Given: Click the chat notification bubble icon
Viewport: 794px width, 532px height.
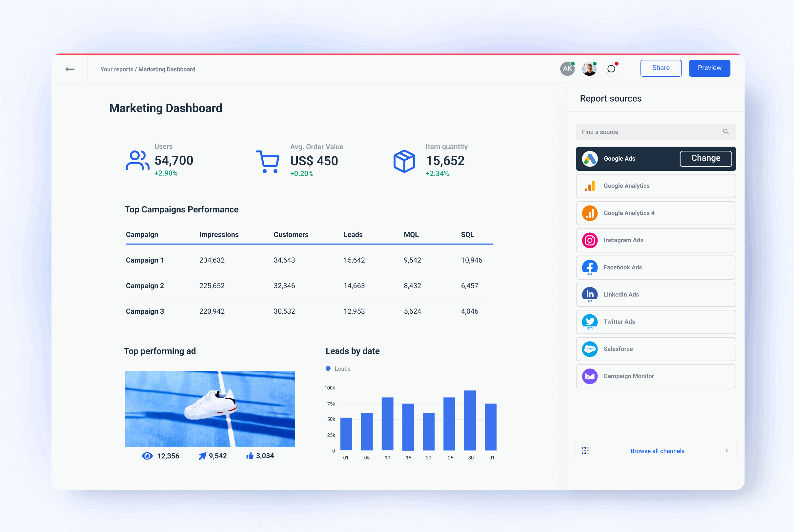Looking at the screenshot, I should point(611,69).
